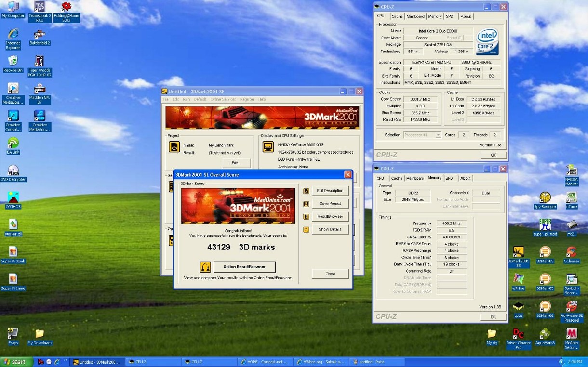Select the CCleaner desktop icon
This screenshot has width=588, height=367.
[572, 255]
